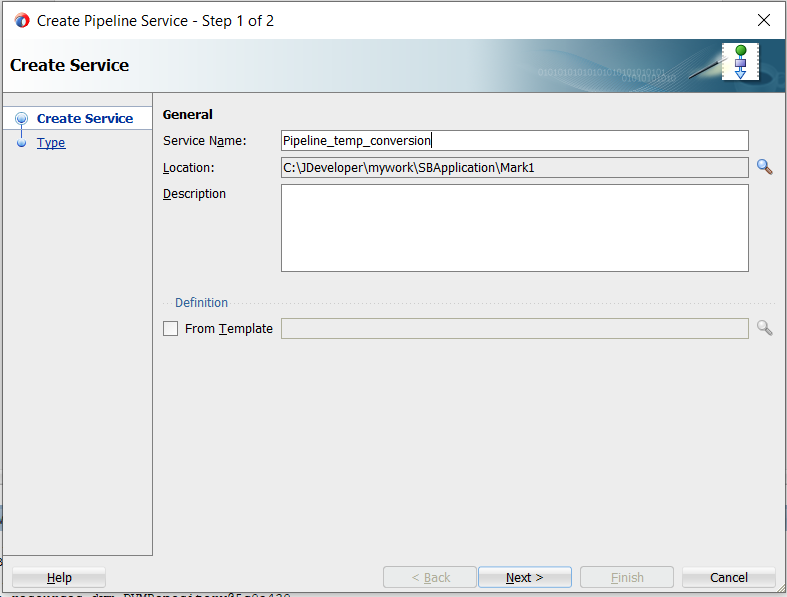Image resolution: width=787 pixels, height=597 pixels.
Task: Select Create Service step in wizard navigation
Action: pos(85,118)
